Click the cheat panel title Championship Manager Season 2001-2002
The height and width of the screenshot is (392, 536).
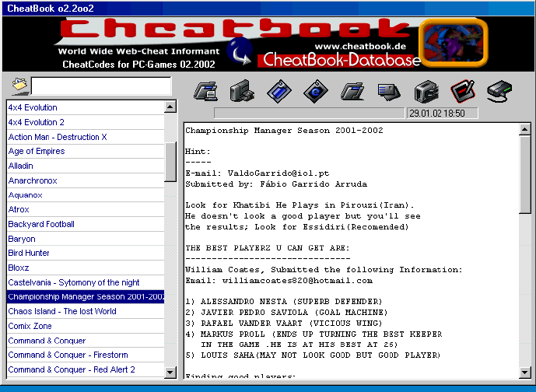click(284, 131)
